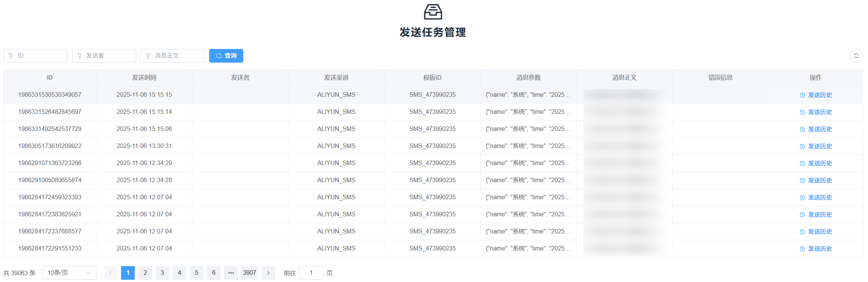Viewport: 868px width, 282px height.
Task: Click history clock icon for row 15:15:14
Action: tap(802, 112)
